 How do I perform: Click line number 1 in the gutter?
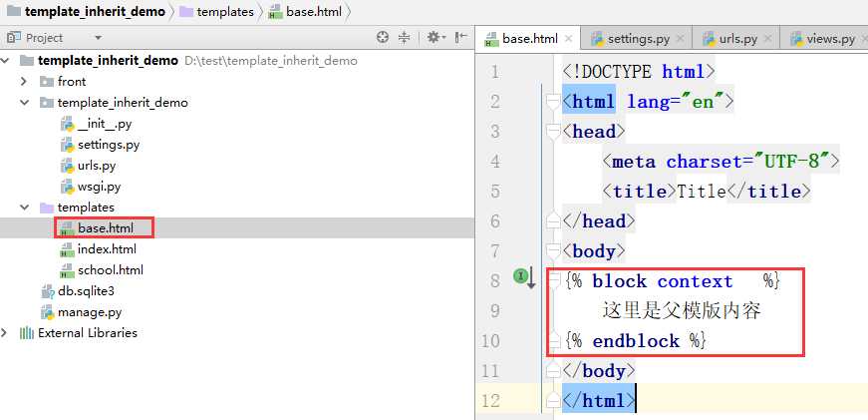pos(494,72)
